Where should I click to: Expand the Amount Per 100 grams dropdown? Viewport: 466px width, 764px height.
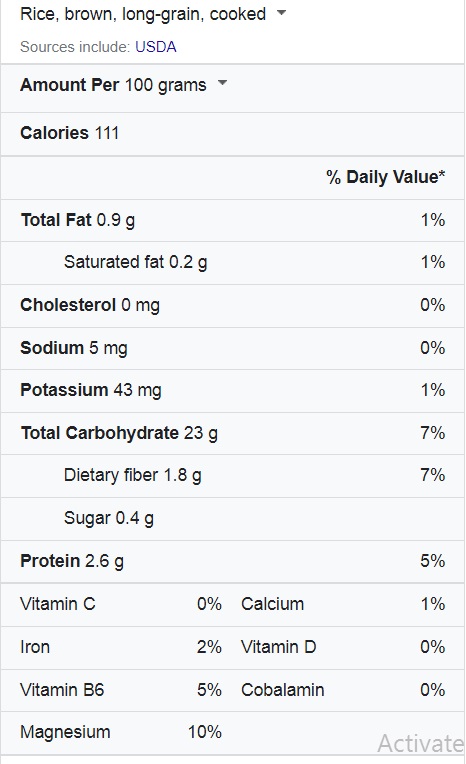(x=222, y=83)
